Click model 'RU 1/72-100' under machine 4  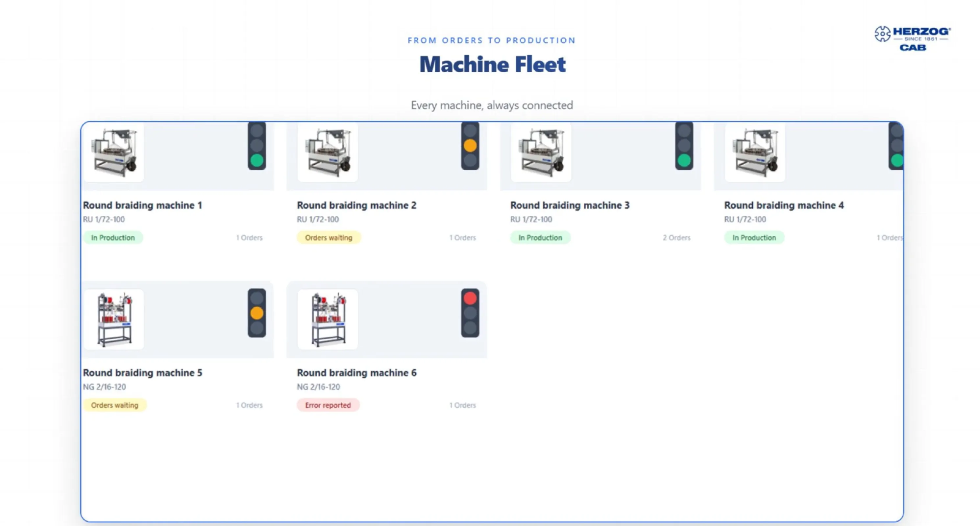click(745, 220)
